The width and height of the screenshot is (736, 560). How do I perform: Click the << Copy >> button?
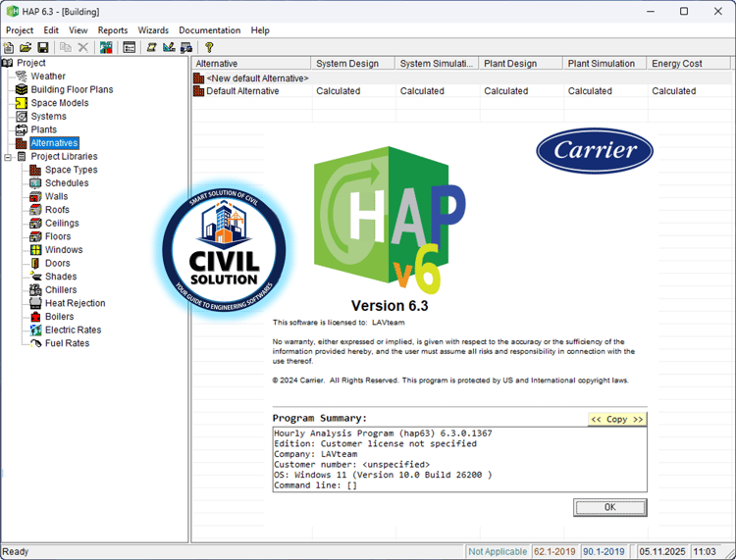click(x=617, y=420)
